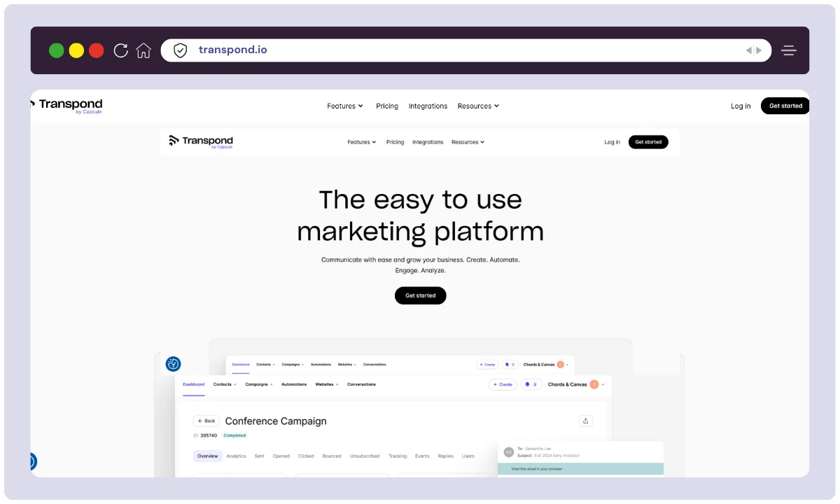Click the back arrow in the address bar

click(748, 50)
